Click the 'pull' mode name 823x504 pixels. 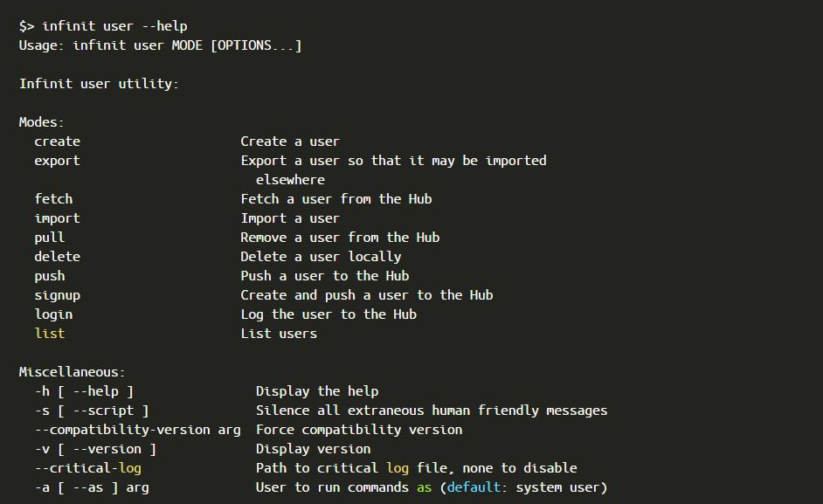pos(50,238)
